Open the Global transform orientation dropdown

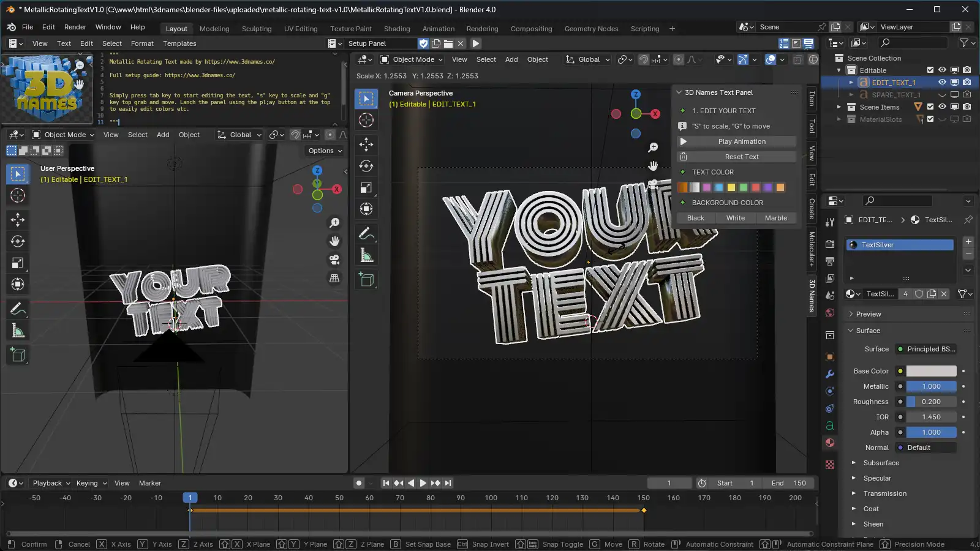coord(588,59)
